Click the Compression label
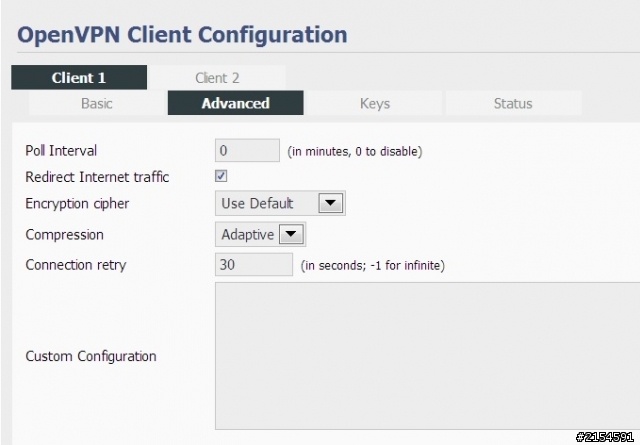Viewport: 640px width, 445px height. coord(64,235)
